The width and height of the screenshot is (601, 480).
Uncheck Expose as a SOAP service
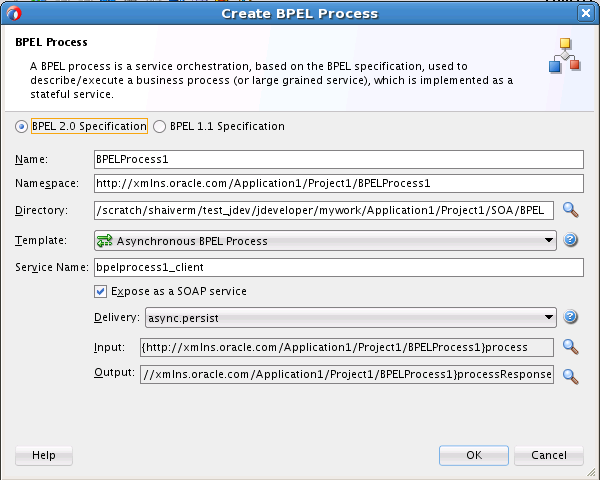click(x=100, y=291)
